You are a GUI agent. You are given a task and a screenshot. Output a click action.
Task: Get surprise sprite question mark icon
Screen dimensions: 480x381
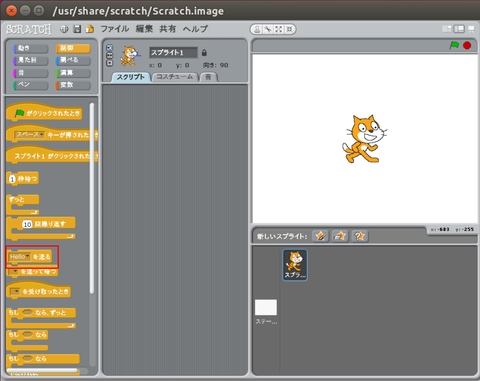(359, 236)
